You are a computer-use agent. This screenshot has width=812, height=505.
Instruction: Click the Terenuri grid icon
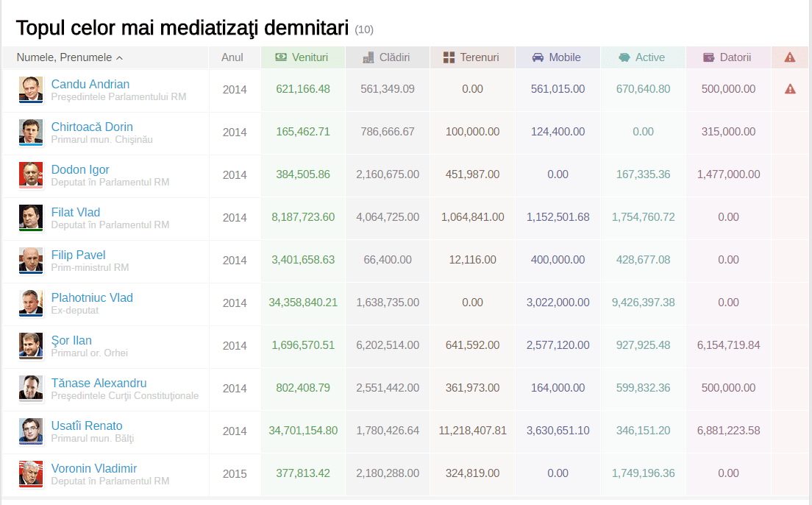click(x=449, y=57)
